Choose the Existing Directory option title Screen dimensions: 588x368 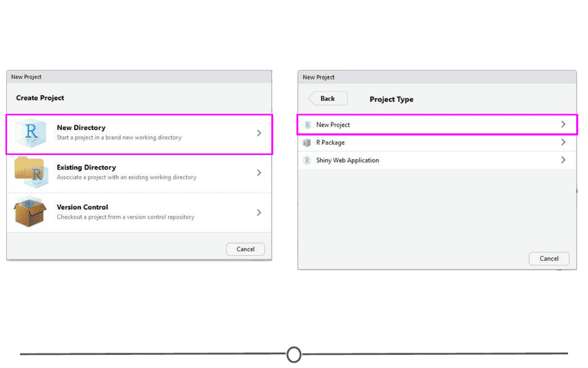[86, 167]
